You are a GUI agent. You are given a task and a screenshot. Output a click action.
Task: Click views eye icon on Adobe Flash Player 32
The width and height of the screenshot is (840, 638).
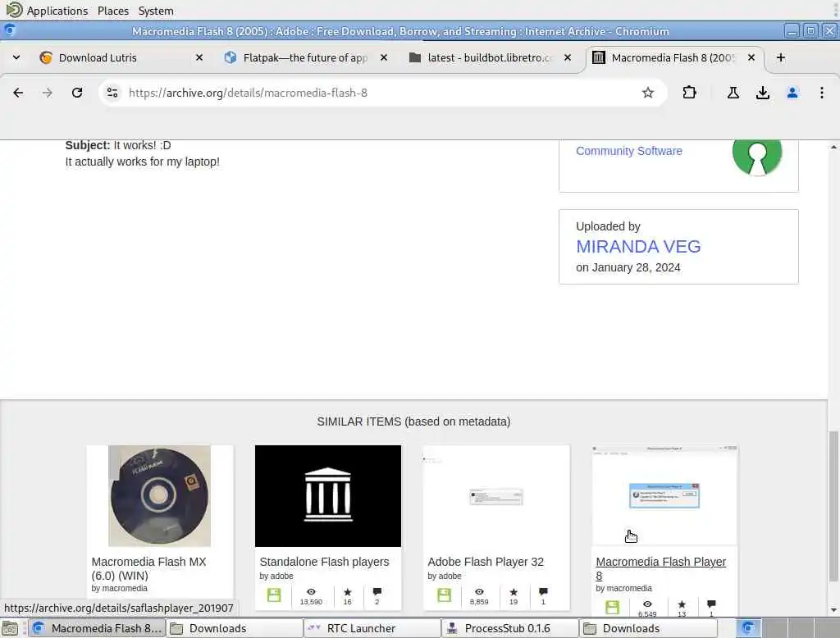pyautogui.click(x=479, y=592)
